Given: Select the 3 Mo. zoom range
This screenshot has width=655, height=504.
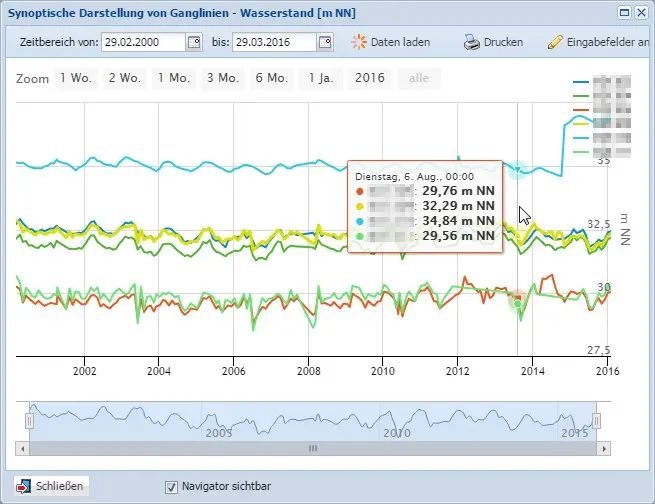Looking at the screenshot, I should click(223, 78).
